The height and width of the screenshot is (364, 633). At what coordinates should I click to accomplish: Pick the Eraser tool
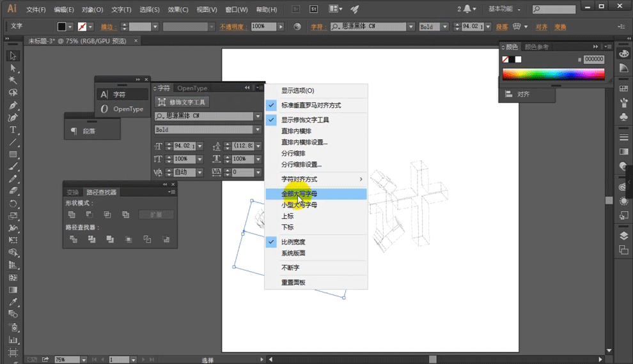(x=13, y=191)
